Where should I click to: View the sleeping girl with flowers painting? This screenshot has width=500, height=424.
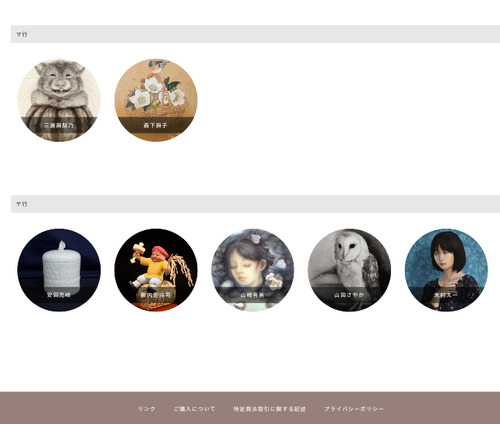pyautogui.click(x=253, y=270)
